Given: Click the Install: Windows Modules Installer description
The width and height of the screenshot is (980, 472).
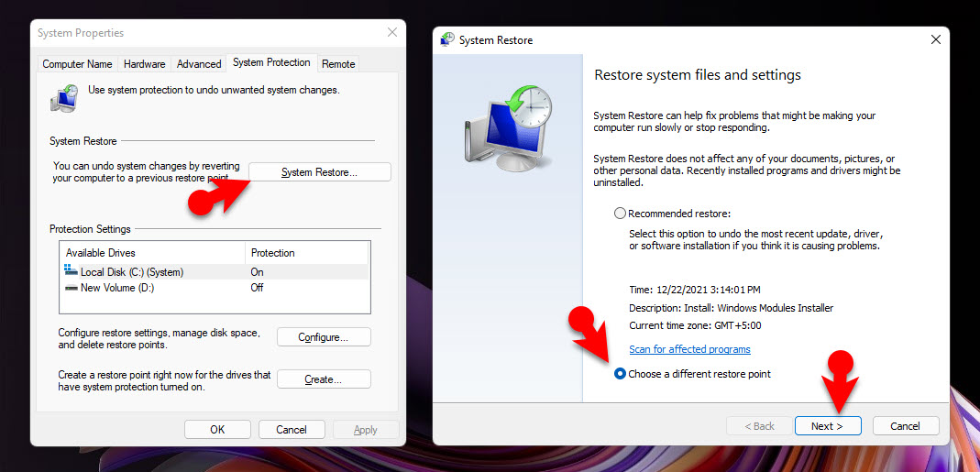Looking at the screenshot, I should 758,308.
